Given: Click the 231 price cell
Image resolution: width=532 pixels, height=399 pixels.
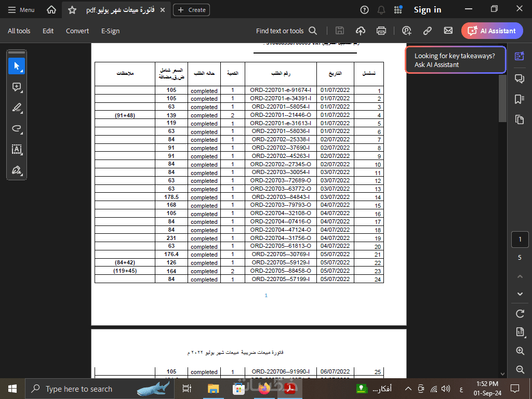Looking at the screenshot, I should click(171, 238).
